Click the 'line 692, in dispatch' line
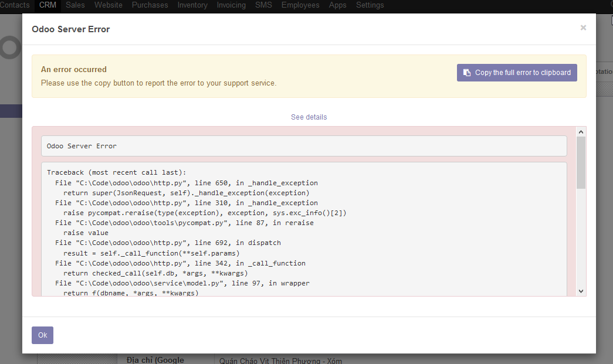The height and width of the screenshot is (364, 613). [x=168, y=243]
